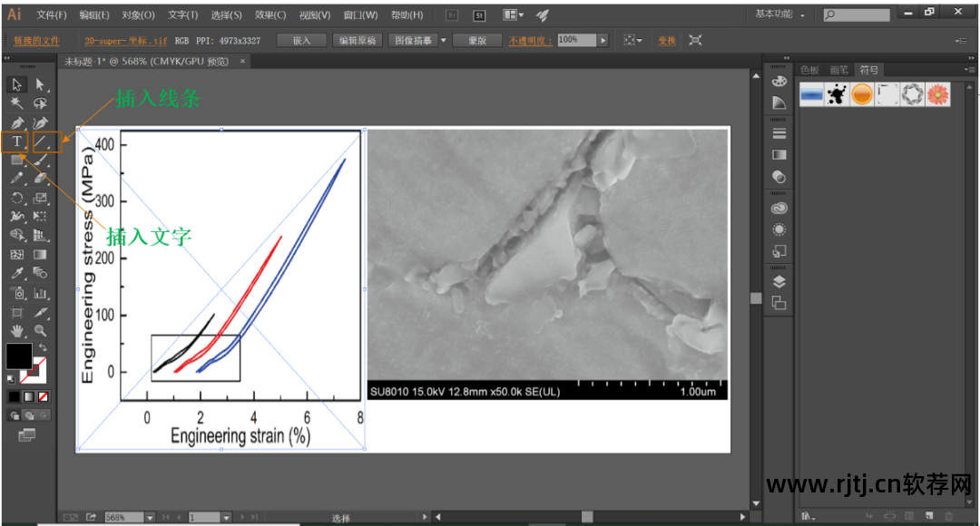
Task: Swap fill and stroke colors
Action: pyautogui.click(x=43, y=347)
